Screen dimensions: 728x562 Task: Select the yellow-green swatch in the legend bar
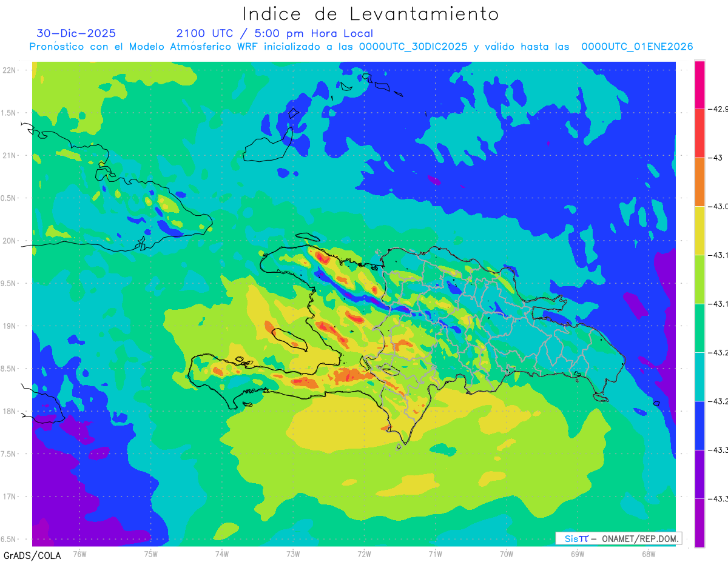point(699,279)
